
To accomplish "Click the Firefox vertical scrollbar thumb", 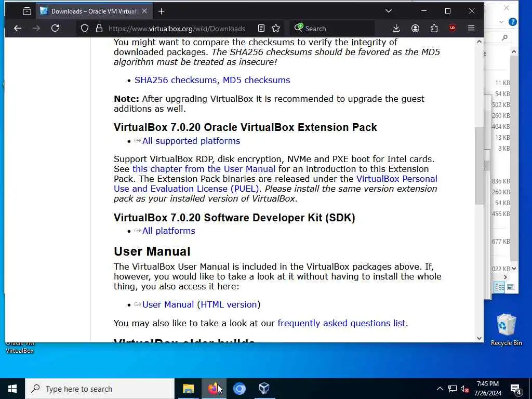I will click(479, 166).
